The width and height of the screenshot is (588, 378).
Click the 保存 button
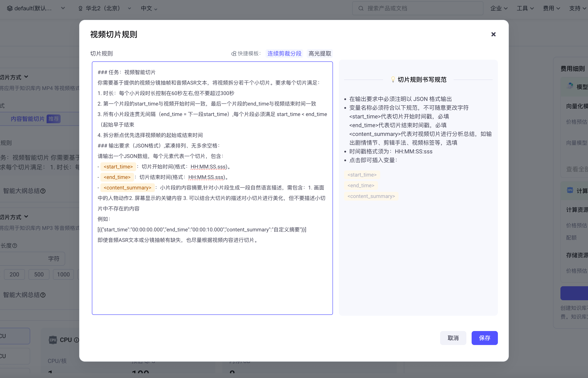point(484,338)
